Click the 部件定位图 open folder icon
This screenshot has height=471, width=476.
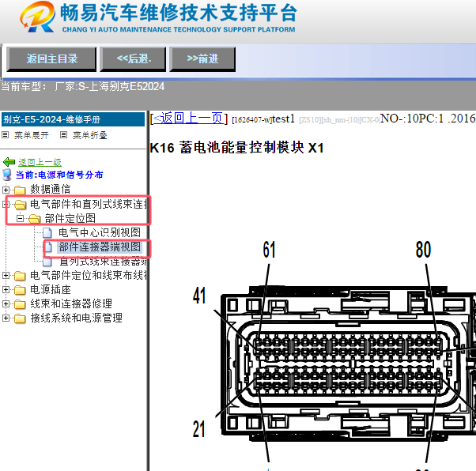click(x=34, y=218)
